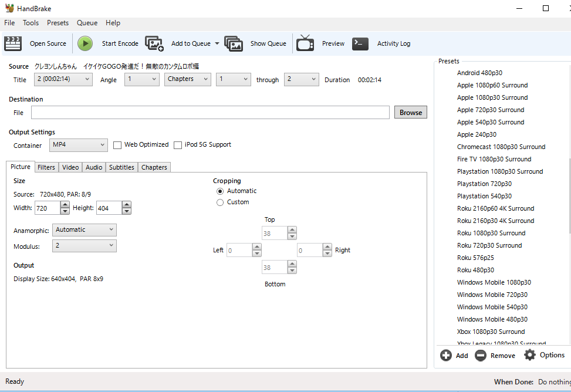Open the Angle dropdown

(142, 79)
